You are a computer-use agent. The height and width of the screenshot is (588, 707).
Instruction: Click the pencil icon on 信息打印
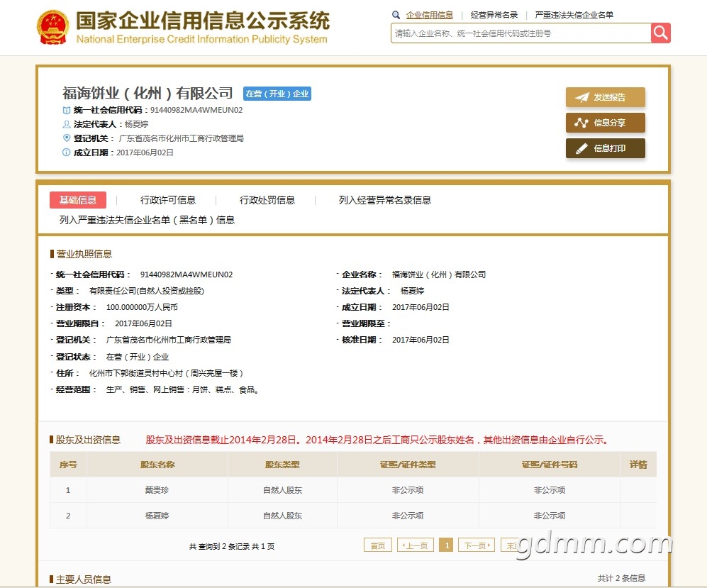click(581, 148)
